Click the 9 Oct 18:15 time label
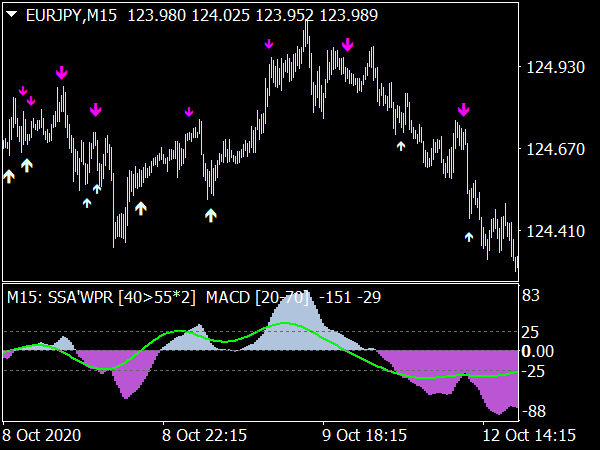The height and width of the screenshot is (450, 600). coord(364,435)
